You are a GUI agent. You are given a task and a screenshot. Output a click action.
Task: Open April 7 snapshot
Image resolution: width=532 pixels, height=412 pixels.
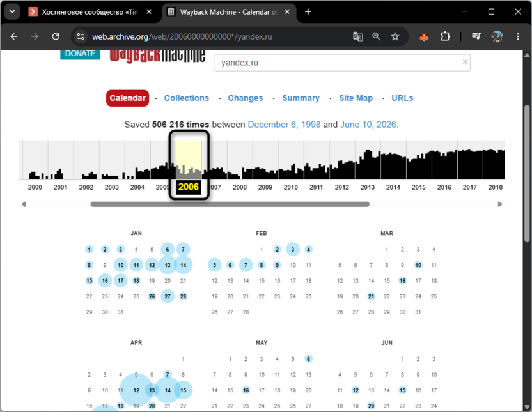[168, 375]
